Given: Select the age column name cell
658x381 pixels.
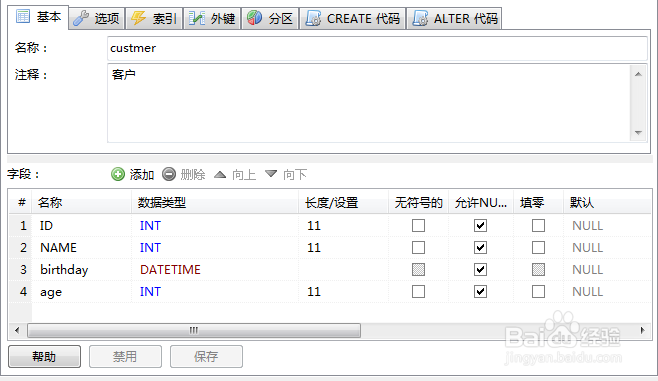Looking at the screenshot, I should pos(82,292).
